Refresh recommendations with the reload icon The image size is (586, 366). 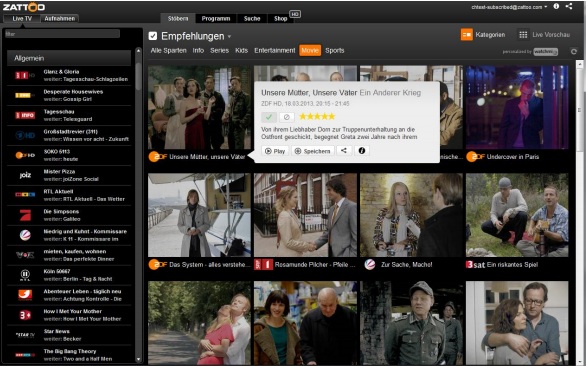(574, 52)
